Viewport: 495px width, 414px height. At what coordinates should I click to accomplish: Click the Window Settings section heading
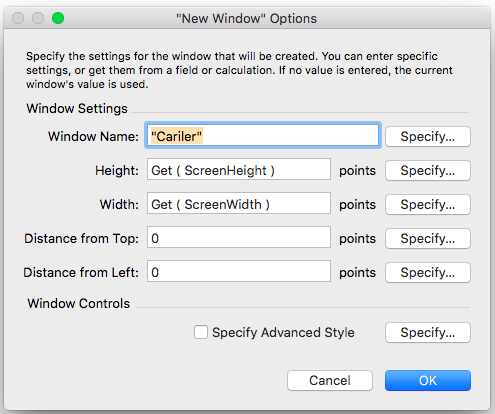point(77,109)
